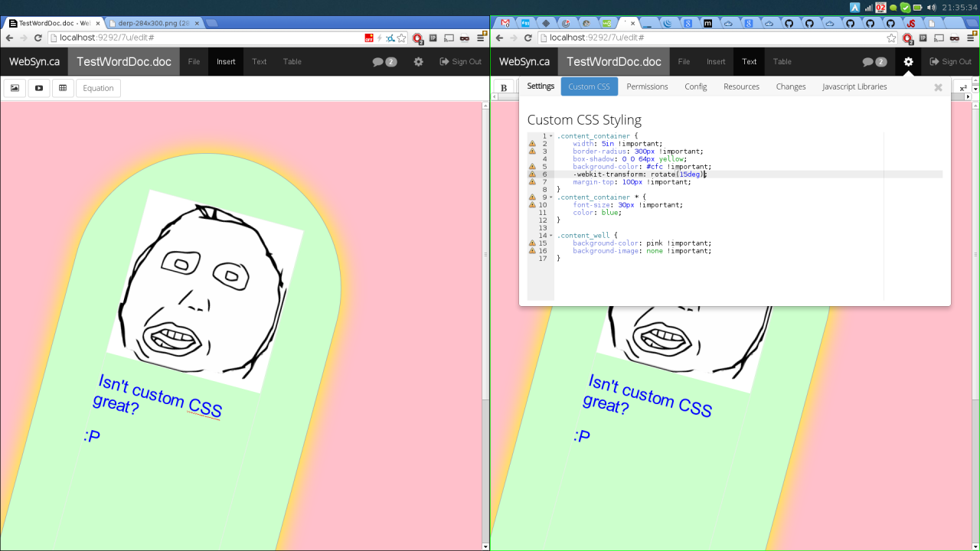The width and height of the screenshot is (980, 551).
Task: Click the -webkit-transform line in CSS editor
Action: pyautogui.click(x=639, y=174)
